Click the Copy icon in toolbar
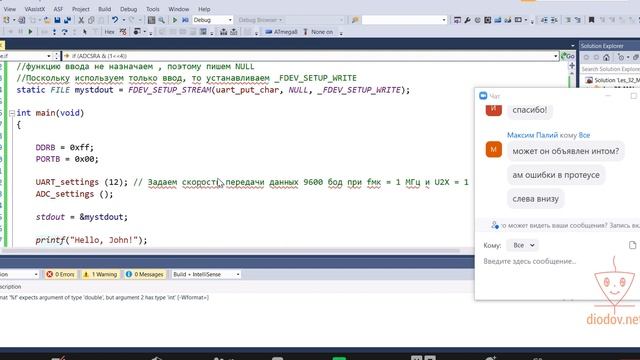The width and height of the screenshot is (640, 360). point(91,20)
